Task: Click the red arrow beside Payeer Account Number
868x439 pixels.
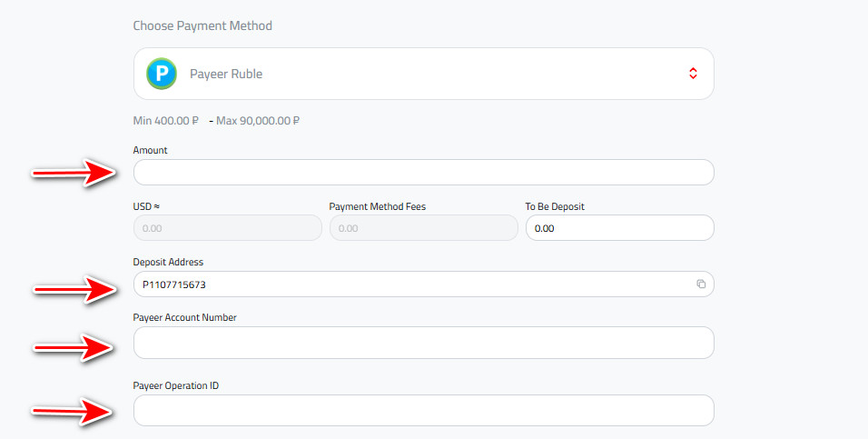Action: (73, 347)
